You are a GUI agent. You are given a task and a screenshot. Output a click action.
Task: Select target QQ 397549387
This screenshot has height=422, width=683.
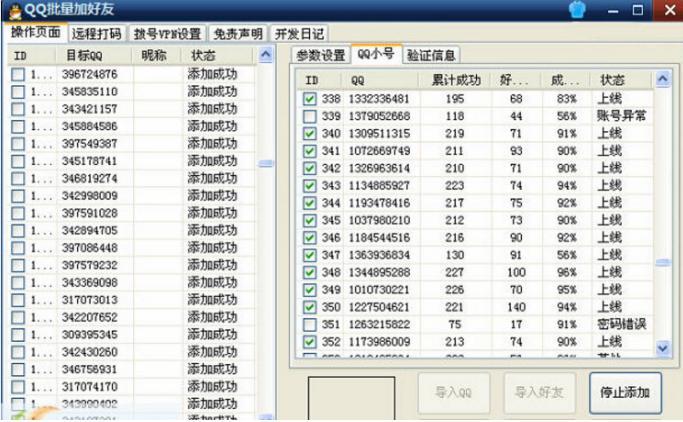(x=90, y=144)
